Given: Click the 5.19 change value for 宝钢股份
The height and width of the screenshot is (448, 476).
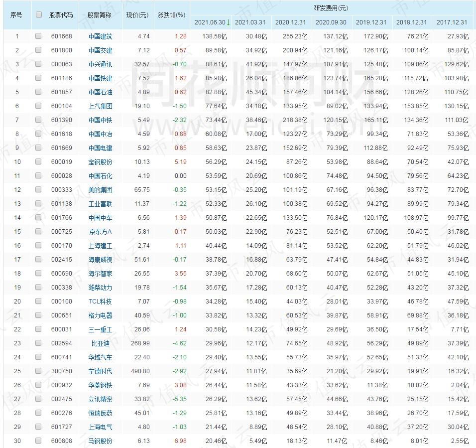Looking at the screenshot, I should (181, 162).
